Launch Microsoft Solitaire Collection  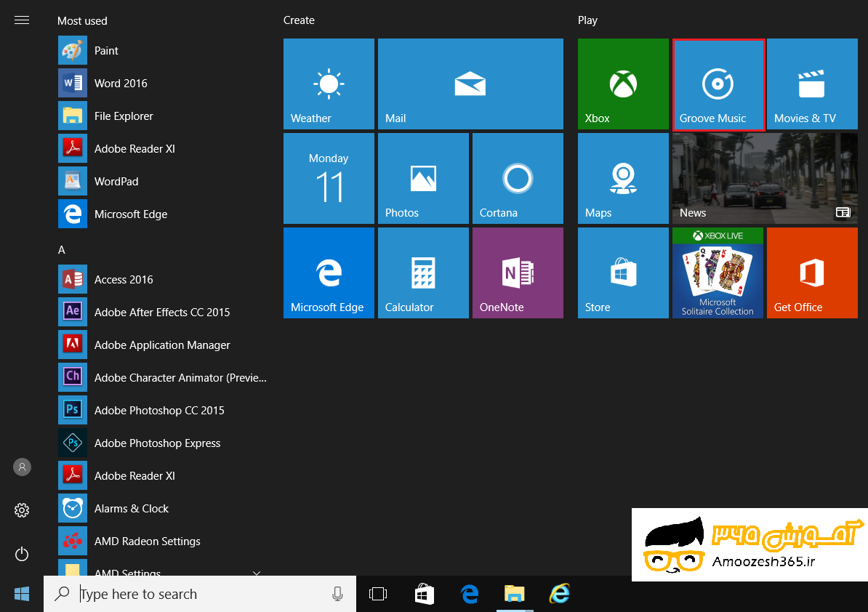pos(718,273)
